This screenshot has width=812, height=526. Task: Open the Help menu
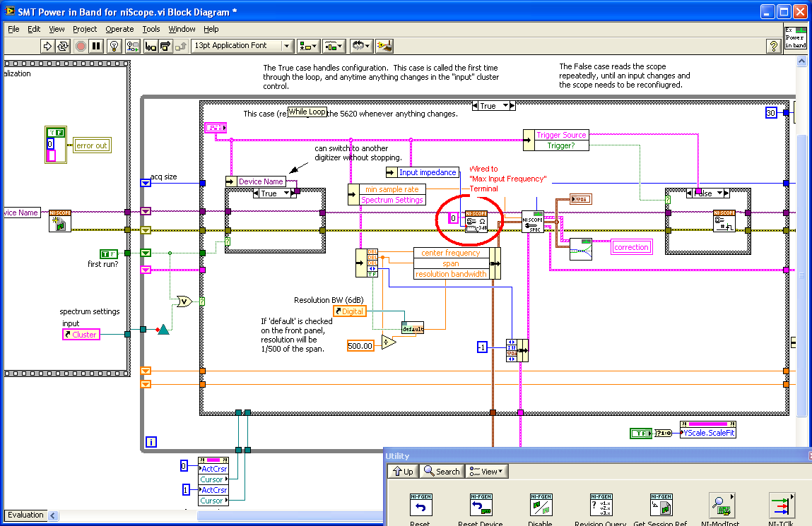point(211,29)
